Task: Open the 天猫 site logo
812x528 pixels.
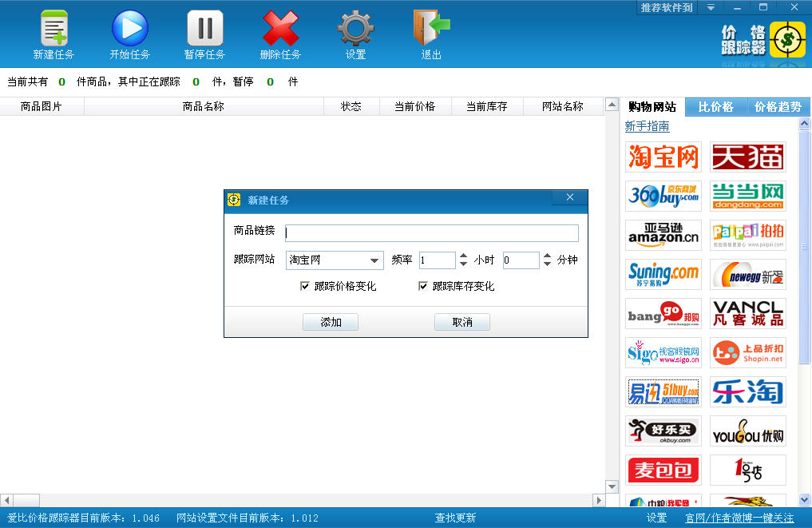Action: pos(748,157)
